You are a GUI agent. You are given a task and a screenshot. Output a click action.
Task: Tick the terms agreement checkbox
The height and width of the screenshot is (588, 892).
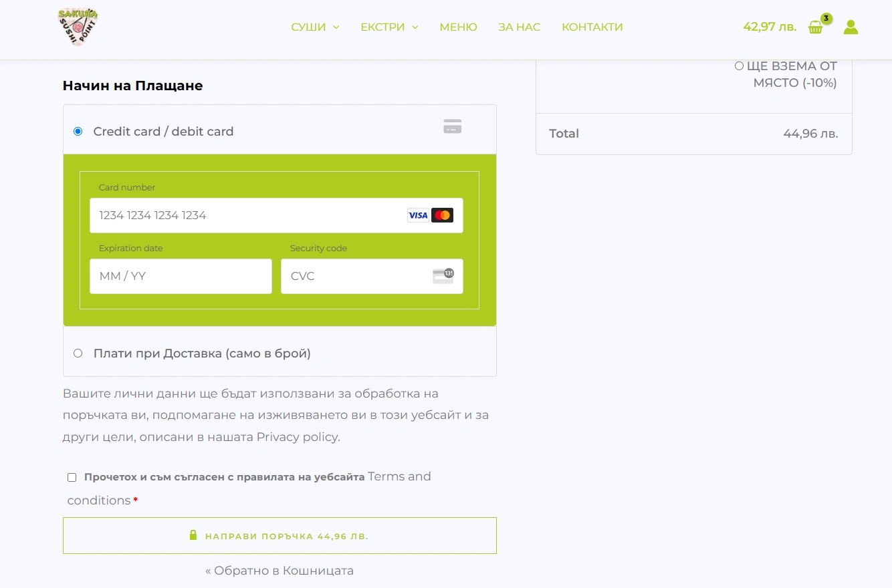pyautogui.click(x=72, y=477)
